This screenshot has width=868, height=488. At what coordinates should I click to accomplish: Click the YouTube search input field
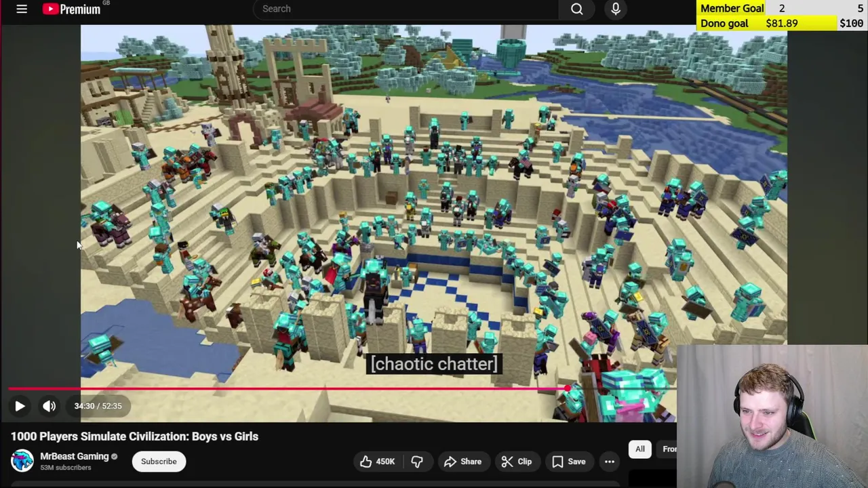point(406,9)
